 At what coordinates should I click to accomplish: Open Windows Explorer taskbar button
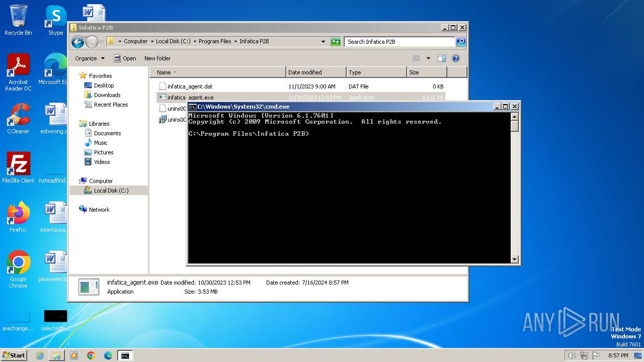pos(57,355)
